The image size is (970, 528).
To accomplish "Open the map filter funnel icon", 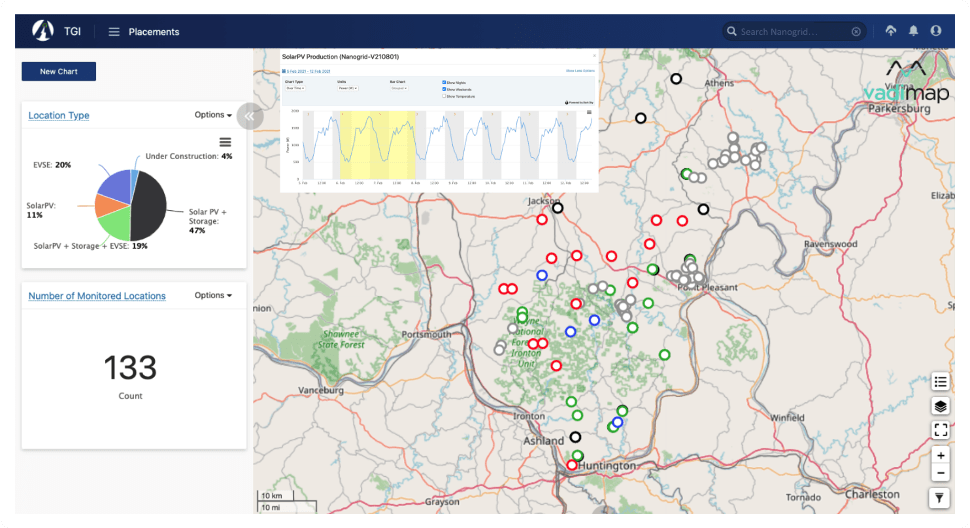I will pyautogui.click(x=939, y=498).
